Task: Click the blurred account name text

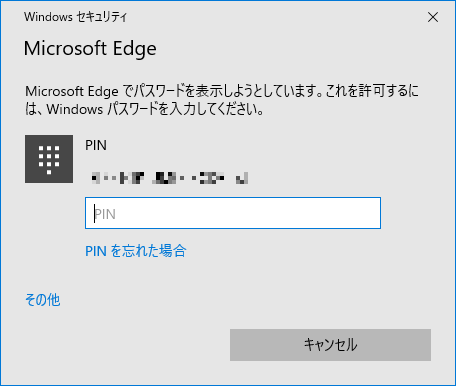Action: click(x=170, y=178)
